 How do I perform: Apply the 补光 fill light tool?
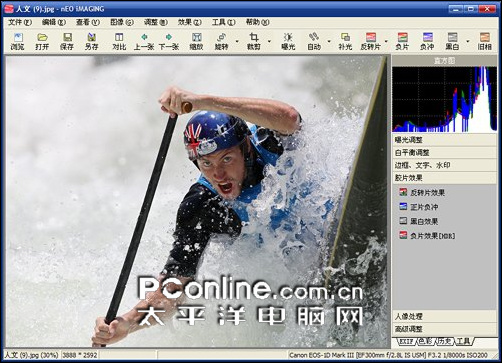point(345,41)
